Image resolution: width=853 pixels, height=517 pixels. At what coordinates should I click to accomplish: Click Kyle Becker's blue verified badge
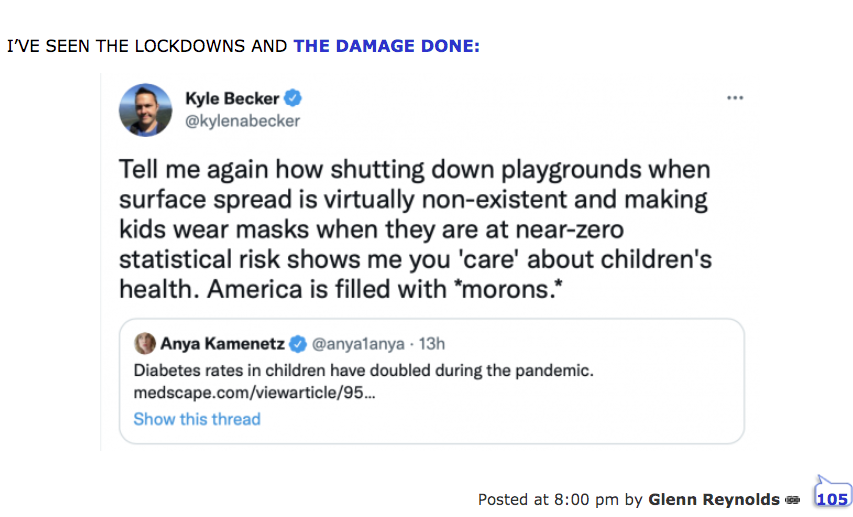294,98
